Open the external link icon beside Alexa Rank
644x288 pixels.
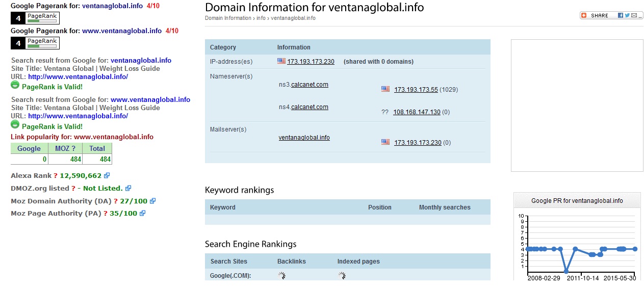pyautogui.click(x=107, y=175)
